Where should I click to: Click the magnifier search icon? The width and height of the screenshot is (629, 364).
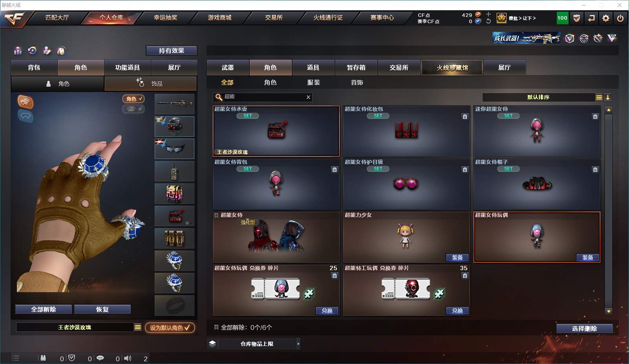[219, 97]
